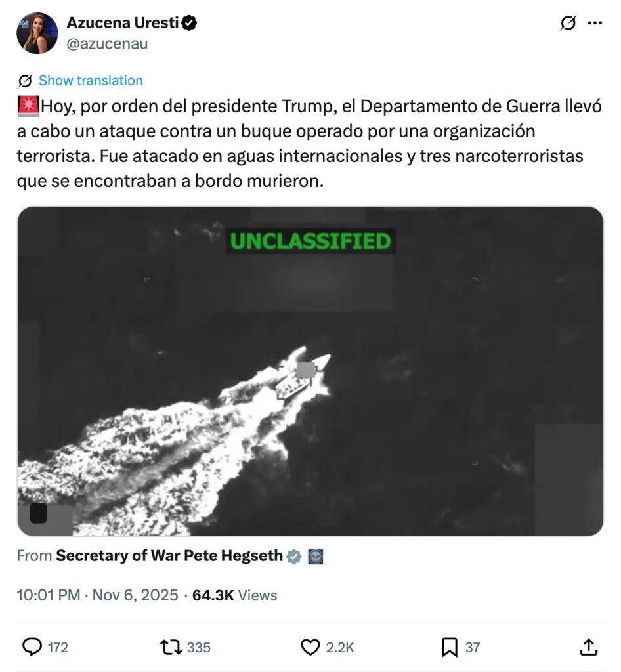The width and height of the screenshot is (621, 672).
Task: Click Pete Hegseth's verified checkmark badge
Action: (293, 556)
